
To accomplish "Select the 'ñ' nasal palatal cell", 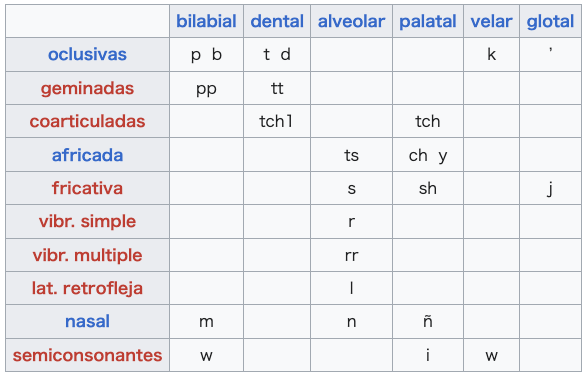I will tap(428, 321).
